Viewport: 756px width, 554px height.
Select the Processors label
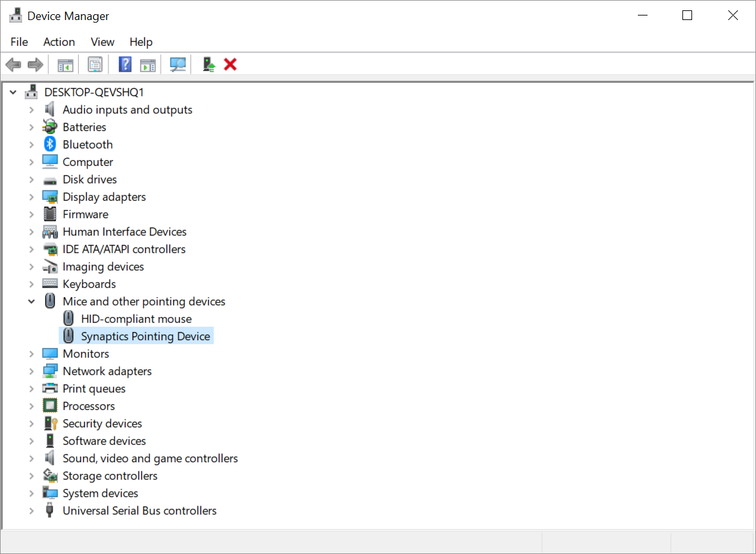tap(88, 406)
